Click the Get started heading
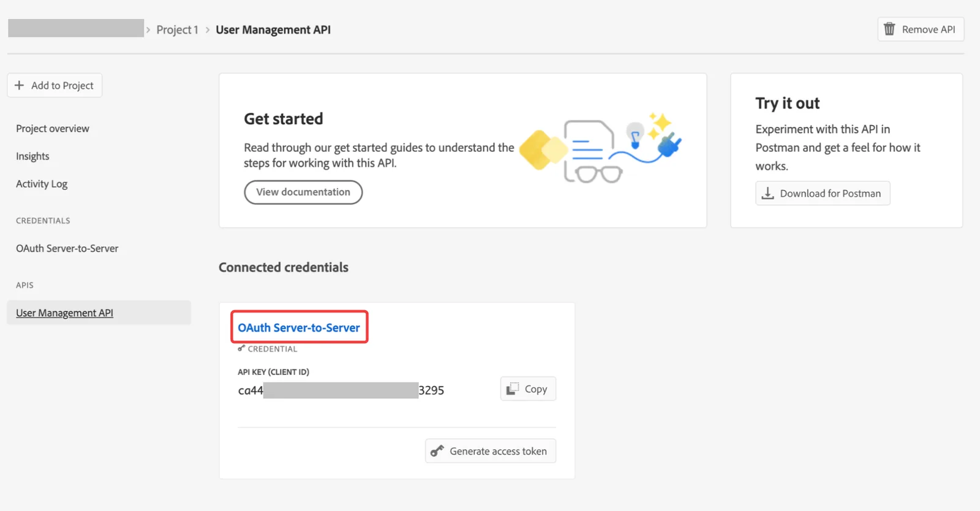 click(x=283, y=119)
